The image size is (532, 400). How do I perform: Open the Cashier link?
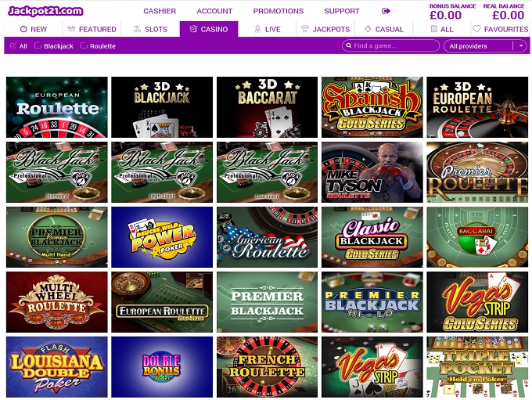160,11
